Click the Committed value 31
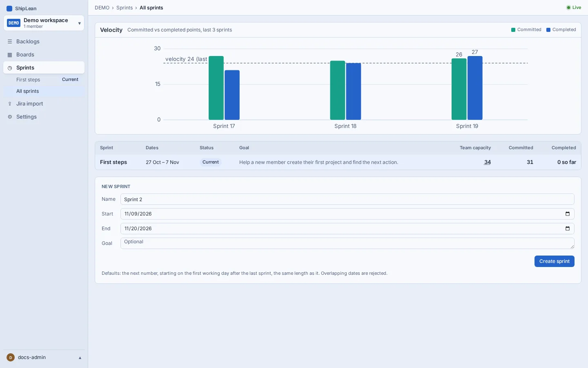This screenshot has height=368, width=588. tap(530, 162)
